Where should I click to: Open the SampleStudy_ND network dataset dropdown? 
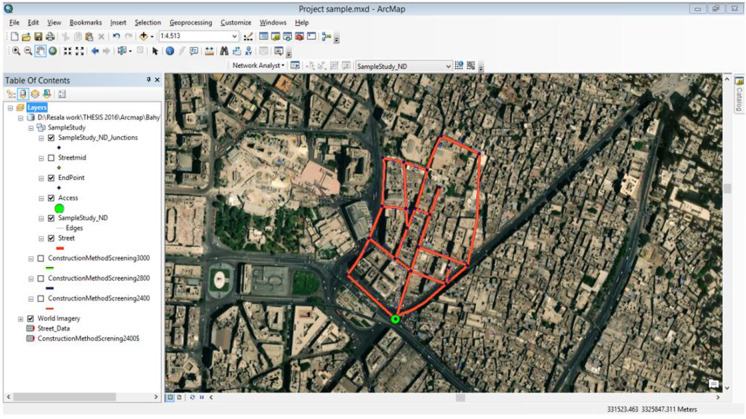(x=448, y=66)
